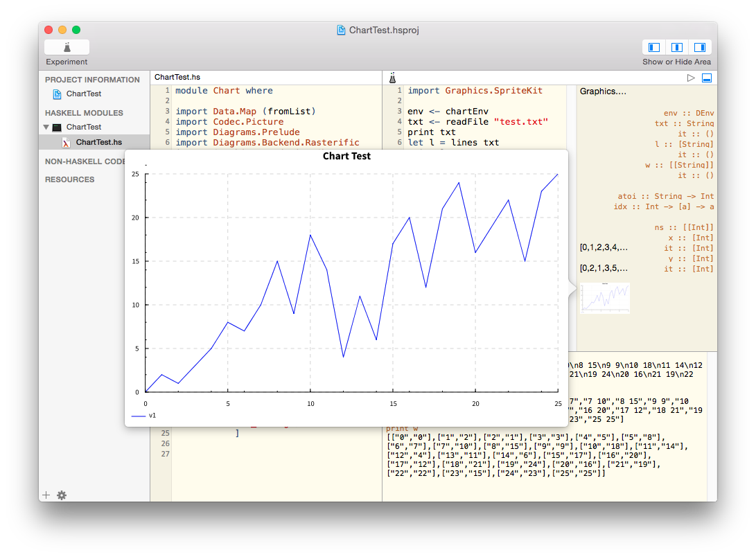Open the gear action menu
This screenshot has height=557, width=756.
62,495
